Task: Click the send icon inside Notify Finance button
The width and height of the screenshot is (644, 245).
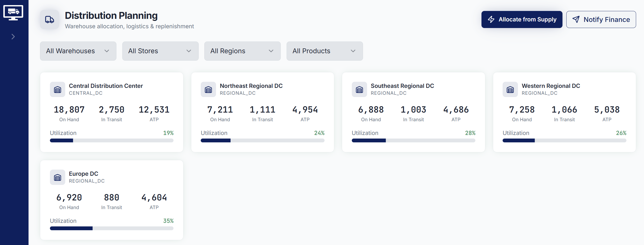Action: (x=575, y=19)
